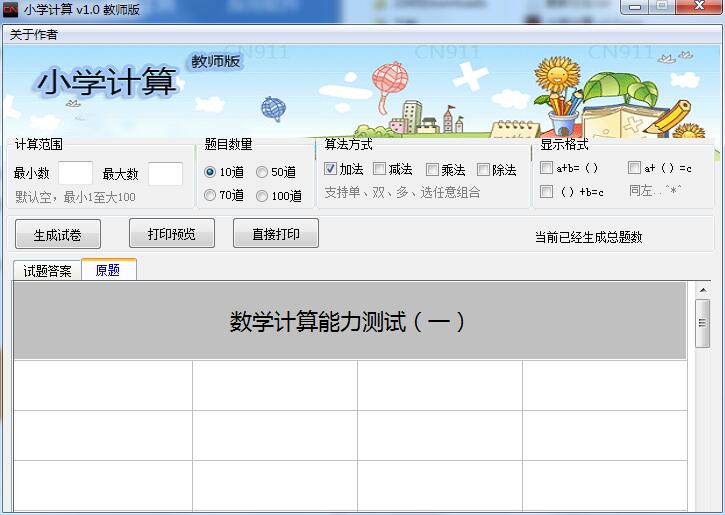Open 打印预览 print preview
This screenshot has width=725, height=515.
tap(172, 233)
